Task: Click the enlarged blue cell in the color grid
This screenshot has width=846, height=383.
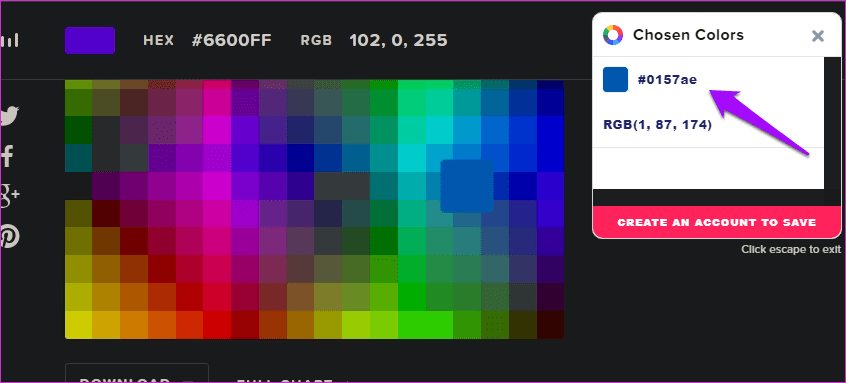Action: click(x=467, y=186)
